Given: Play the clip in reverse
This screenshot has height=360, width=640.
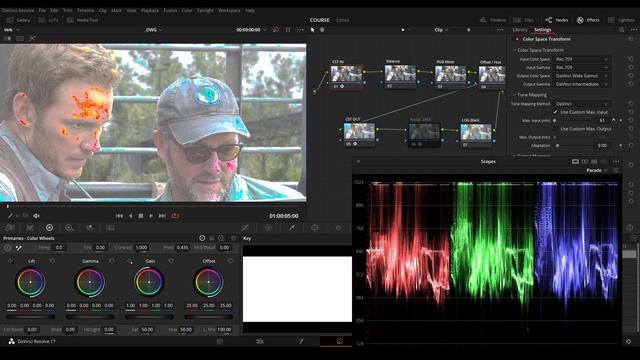Looking at the screenshot, I should coord(130,216).
